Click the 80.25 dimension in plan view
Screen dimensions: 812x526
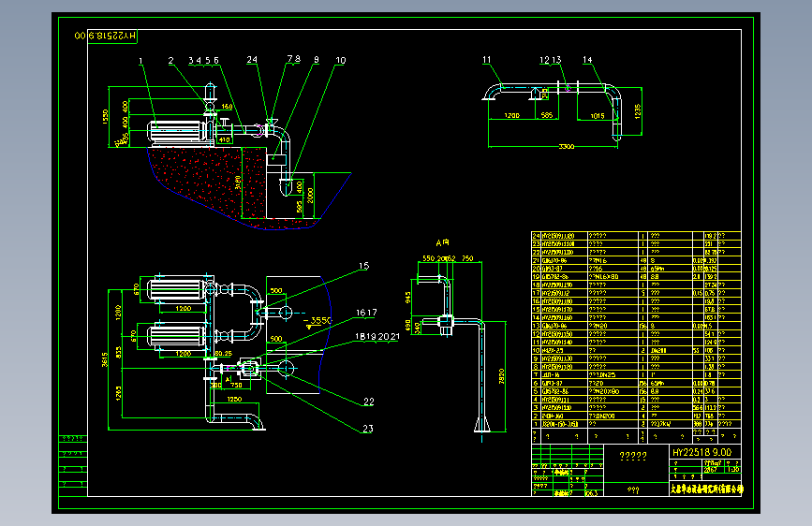pyautogui.click(x=223, y=354)
